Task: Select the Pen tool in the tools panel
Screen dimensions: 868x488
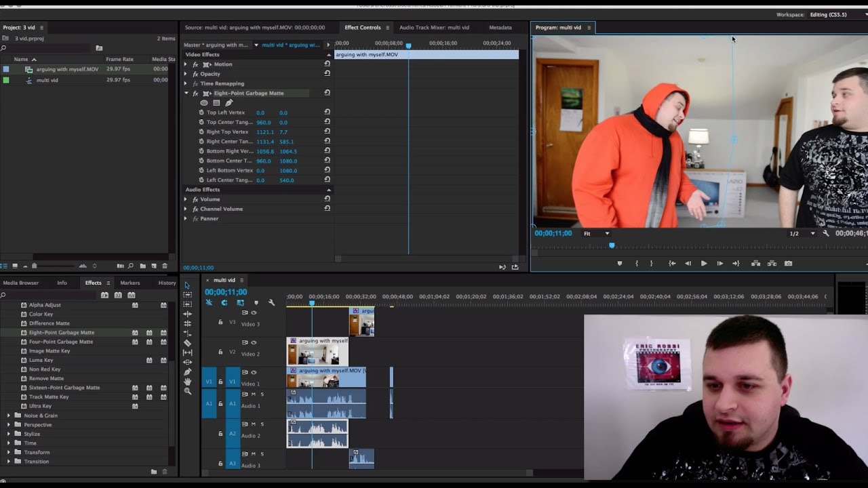Action: 188,371
